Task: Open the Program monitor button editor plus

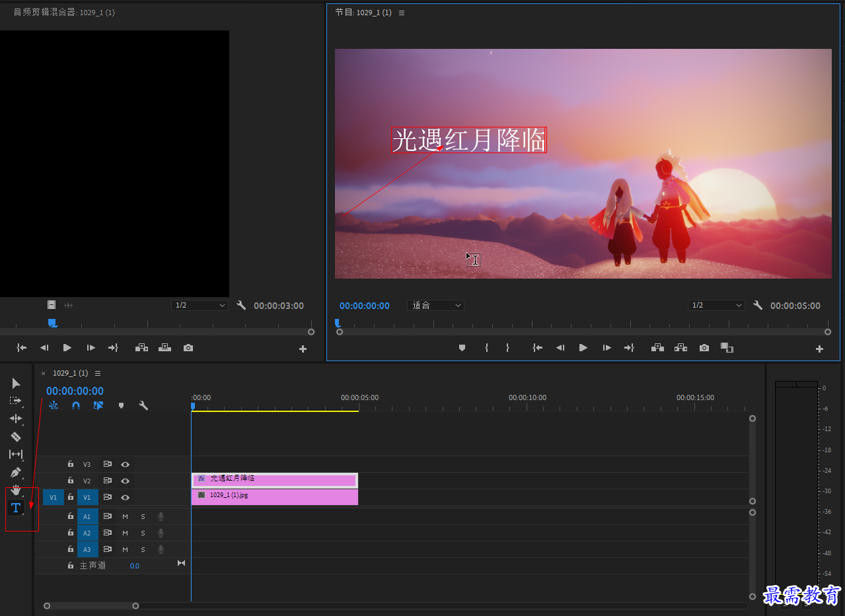Action: coord(819,349)
